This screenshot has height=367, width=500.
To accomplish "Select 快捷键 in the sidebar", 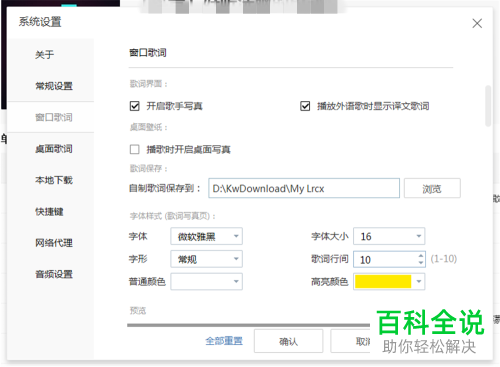I will [x=49, y=211].
